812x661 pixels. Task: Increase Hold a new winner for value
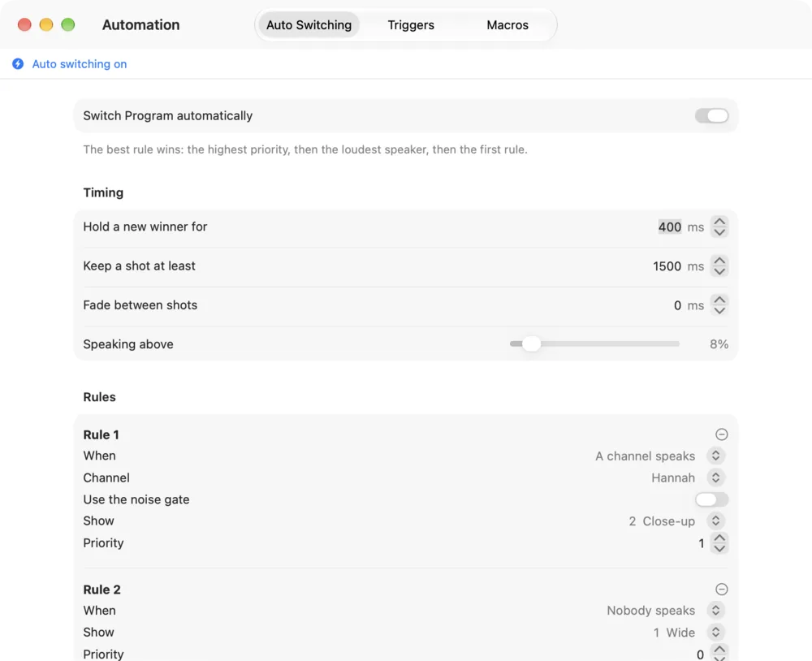(x=719, y=222)
